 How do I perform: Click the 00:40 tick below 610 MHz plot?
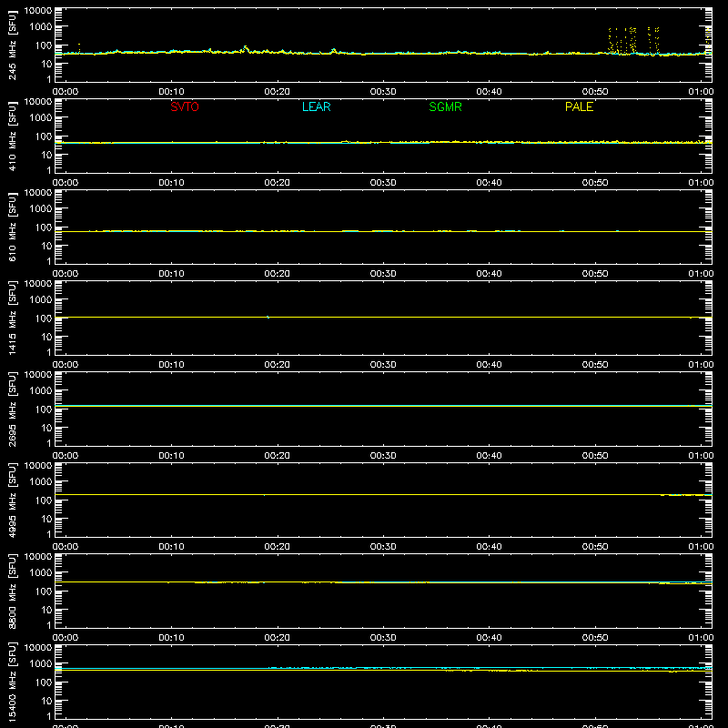489,274
